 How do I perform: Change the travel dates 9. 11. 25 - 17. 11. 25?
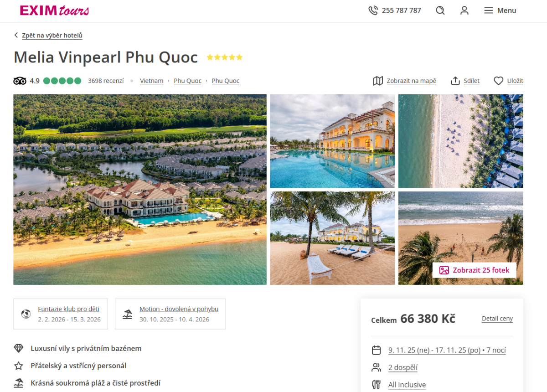pos(447,350)
